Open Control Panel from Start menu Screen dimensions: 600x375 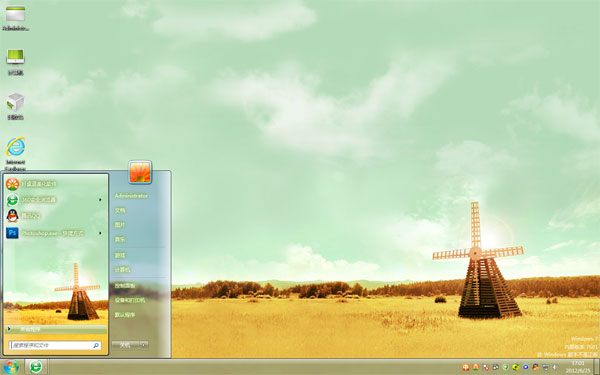125,285
